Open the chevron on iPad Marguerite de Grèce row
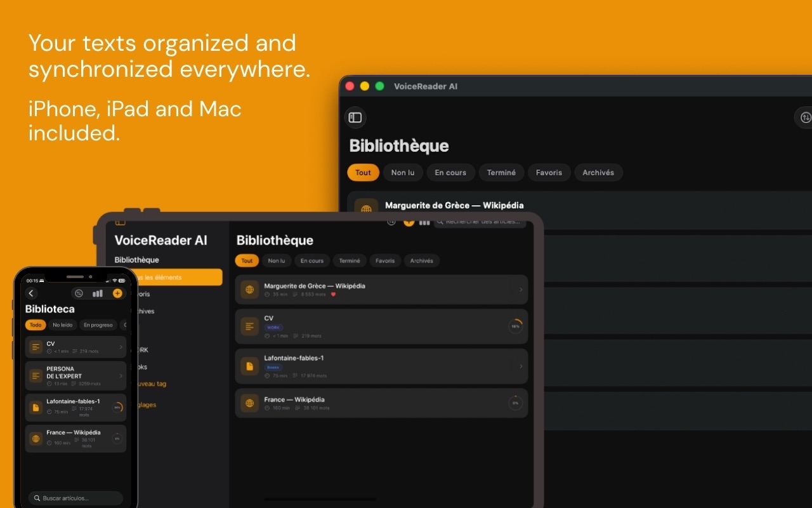 point(521,290)
